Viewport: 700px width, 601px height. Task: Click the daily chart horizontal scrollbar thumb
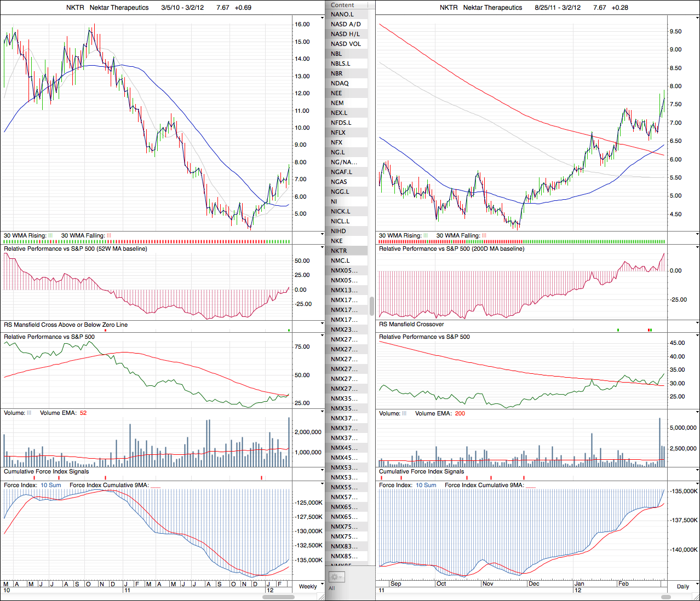(x=665, y=597)
